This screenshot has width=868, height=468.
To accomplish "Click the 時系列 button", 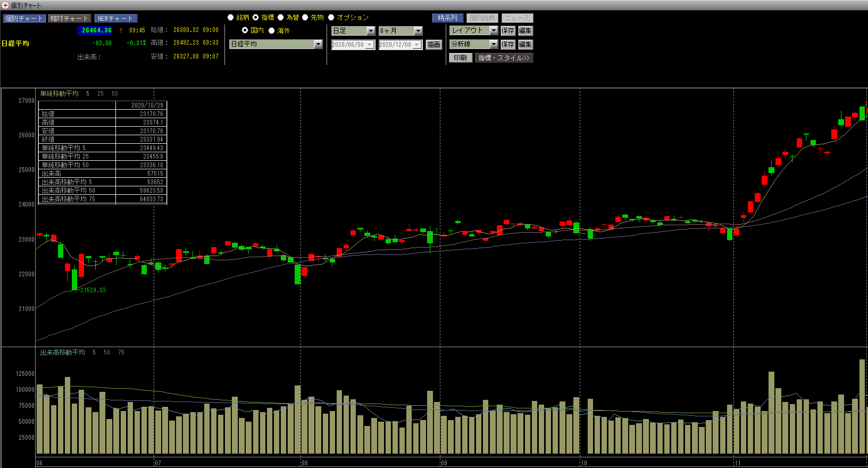I will coord(447,18).
